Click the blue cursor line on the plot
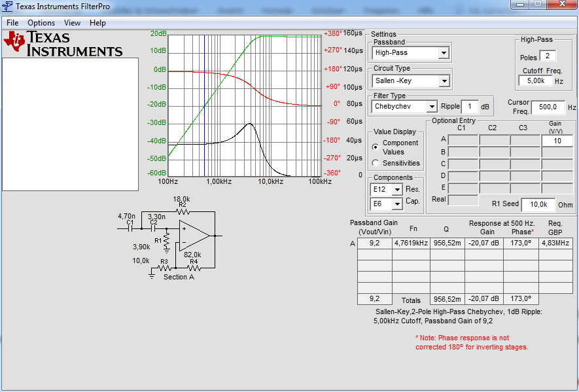The width and height of the screenshot is (579, 392). coord(204,105)
